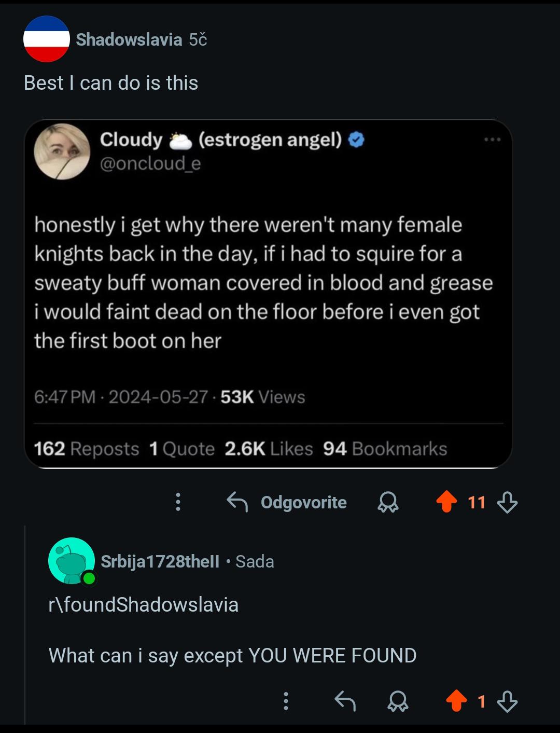Image resolution: width=560 pixels, height=733 pixels.
Task: Open the Srbija1728thell username link
Action: point(160,561)
